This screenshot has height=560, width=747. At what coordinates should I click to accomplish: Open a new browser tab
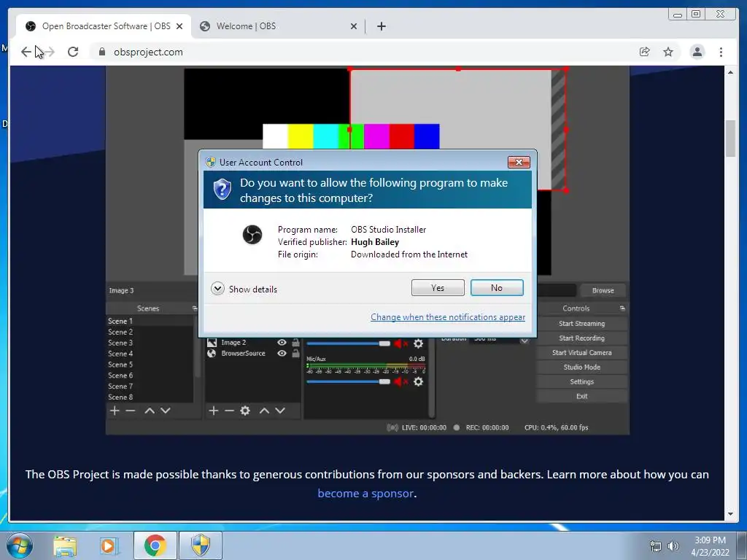click(381, 26)
